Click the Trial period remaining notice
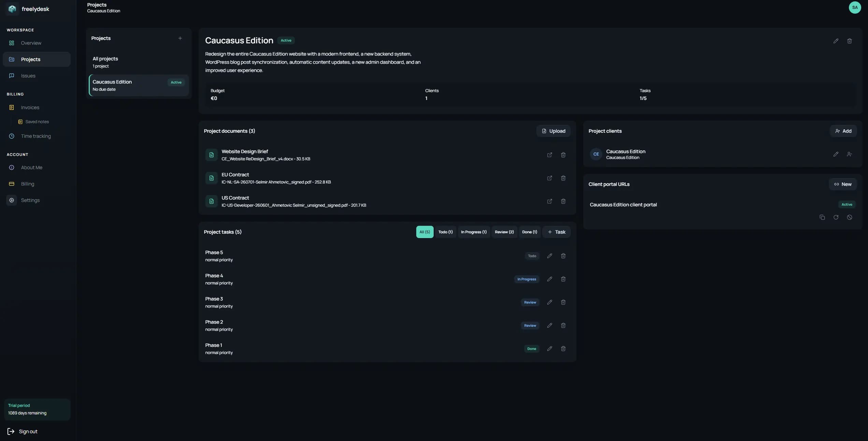 [37, 409]
